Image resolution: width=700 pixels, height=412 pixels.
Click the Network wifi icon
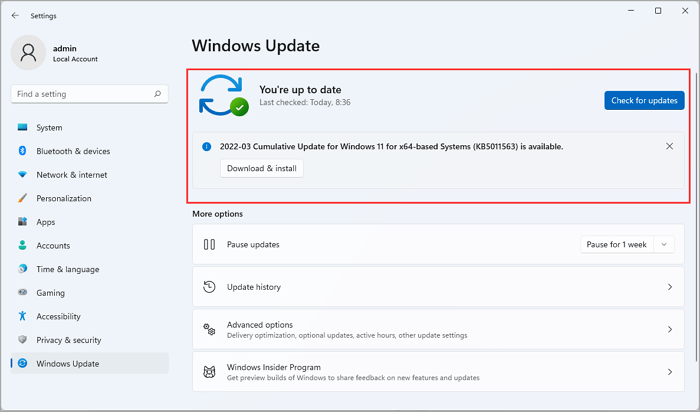pyautogui.click(x=22, y=175)
